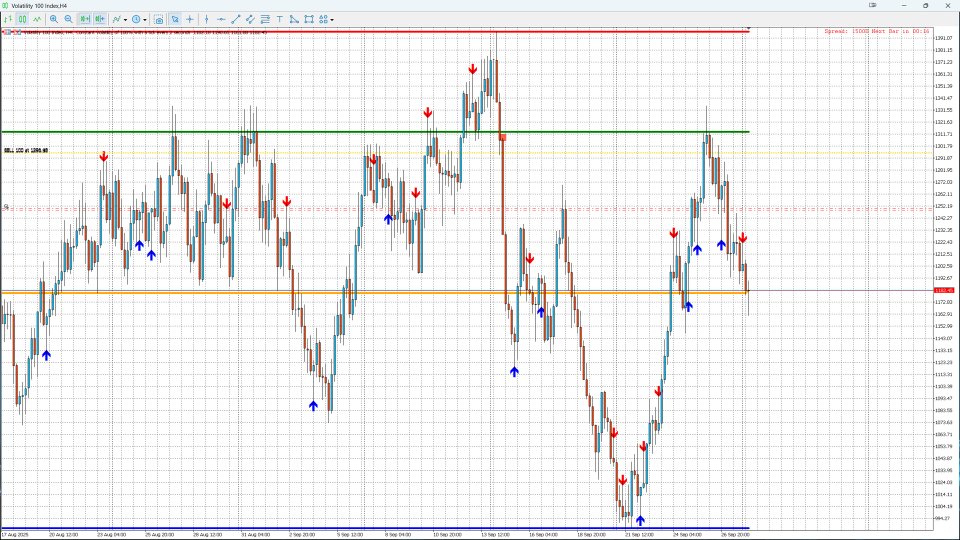The height and width of the screenshot is (540, 960).
Task: Click the 5 Sep 12:00 time label
Action: (x=350, y=534)
